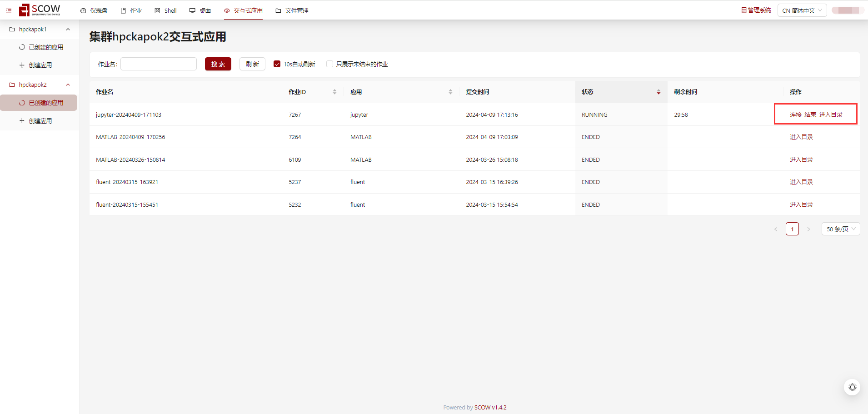Click the 仪表盘 dashboard icon
Image resolution: width=868 pixels, height=414 pixels.
[83, 10]
